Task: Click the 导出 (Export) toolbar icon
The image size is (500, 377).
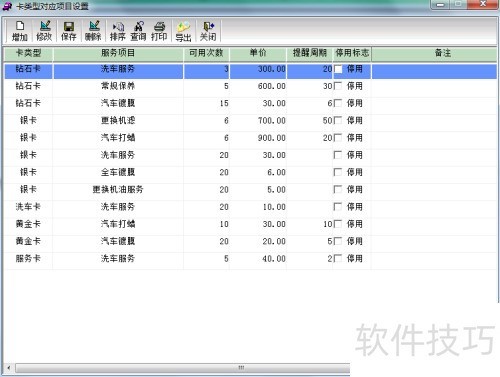Action: [x=183, y=31]
